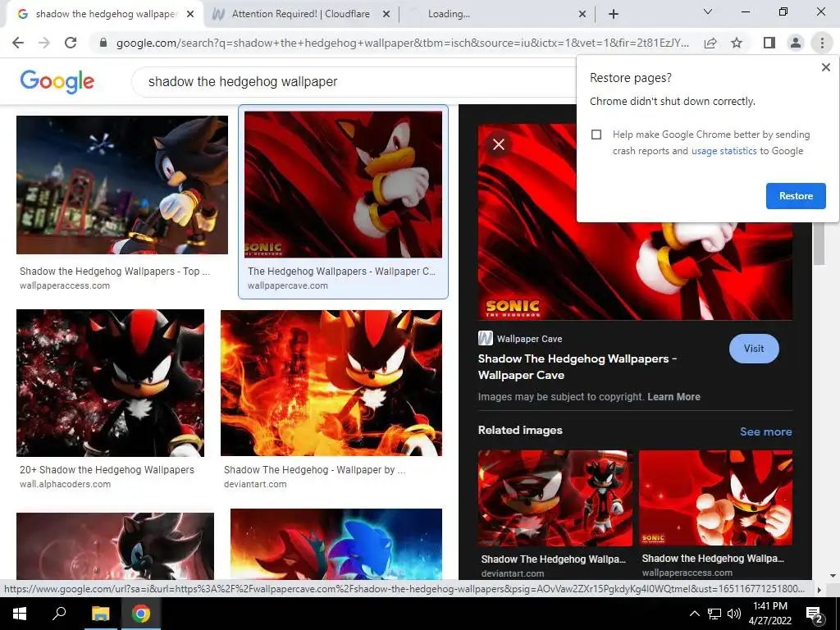Open the Chrome three-dot menu
The height and width of the screenshot is (630, 840).
pos(822,43)
